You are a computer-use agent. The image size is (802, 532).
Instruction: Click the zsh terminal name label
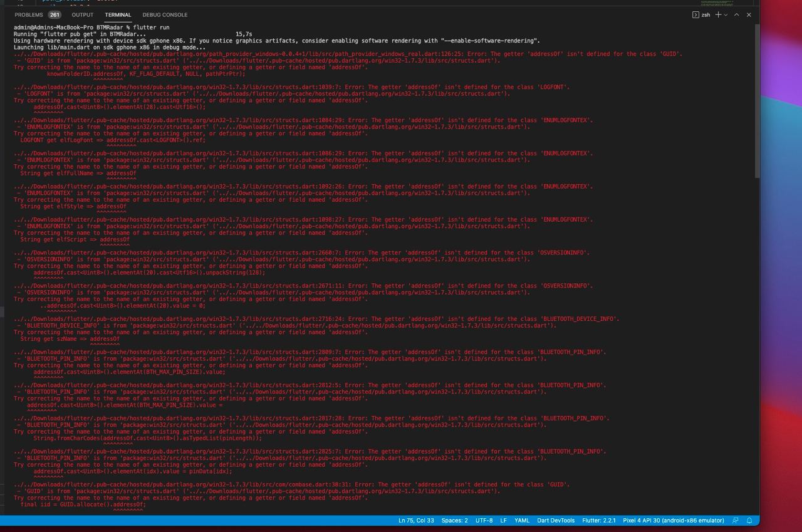tap(706, 14)
